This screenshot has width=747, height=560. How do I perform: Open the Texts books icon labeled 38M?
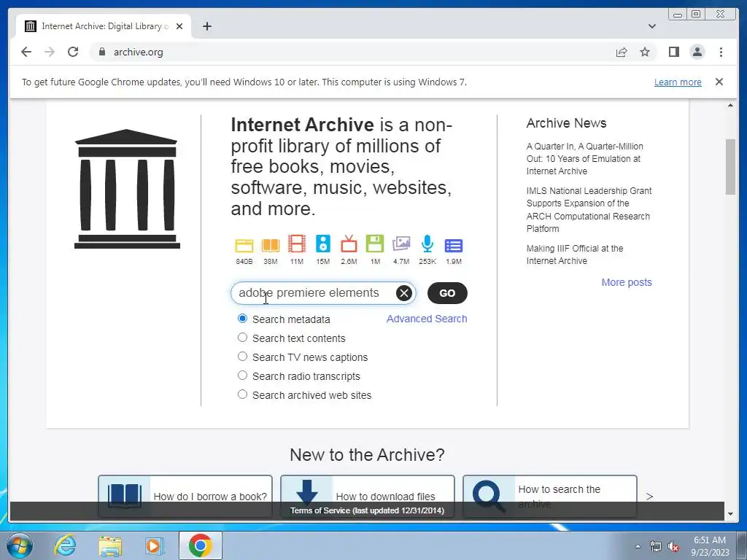[x=271, y=245]
